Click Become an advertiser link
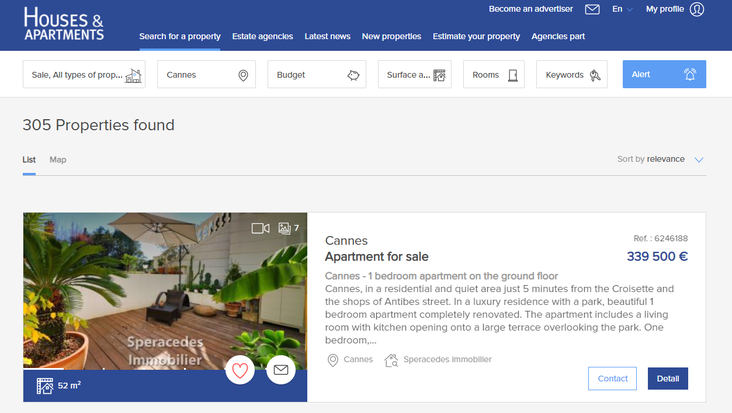 (x=531, y=9)
